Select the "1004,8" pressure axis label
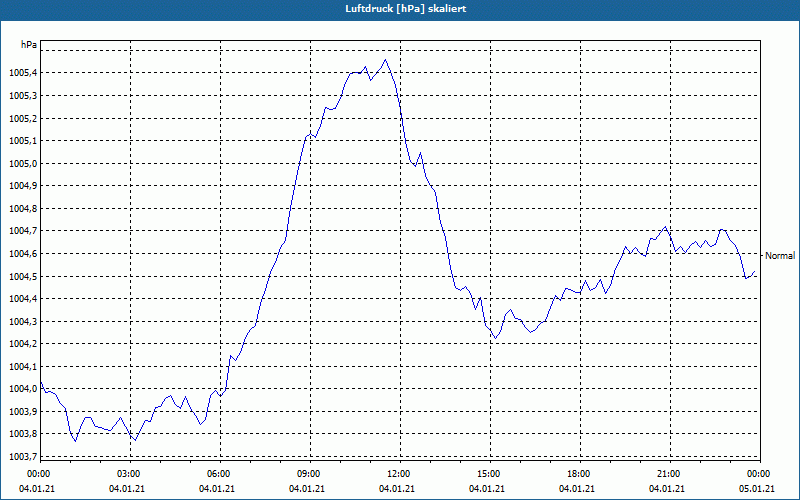Screen dimensions: 800x500 pos(23,209)
